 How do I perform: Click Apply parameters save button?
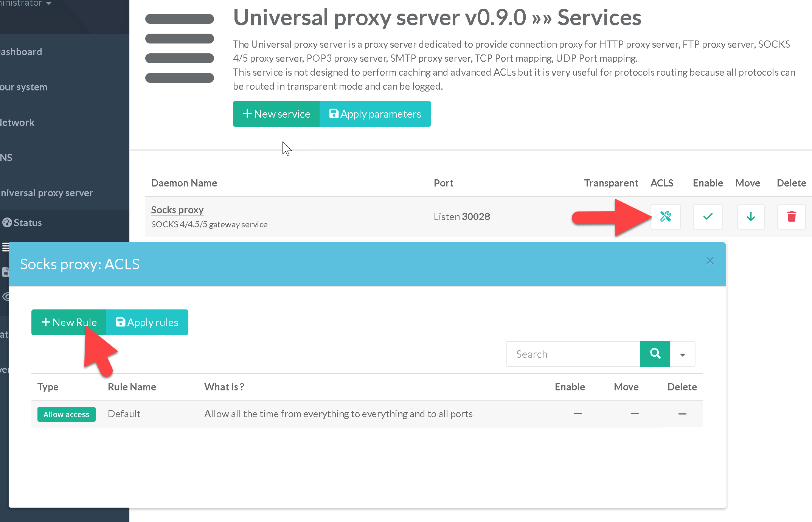[375, 114]
